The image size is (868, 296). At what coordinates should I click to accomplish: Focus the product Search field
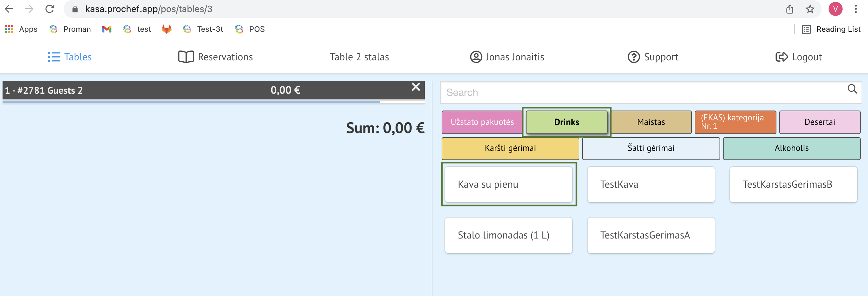640,92
